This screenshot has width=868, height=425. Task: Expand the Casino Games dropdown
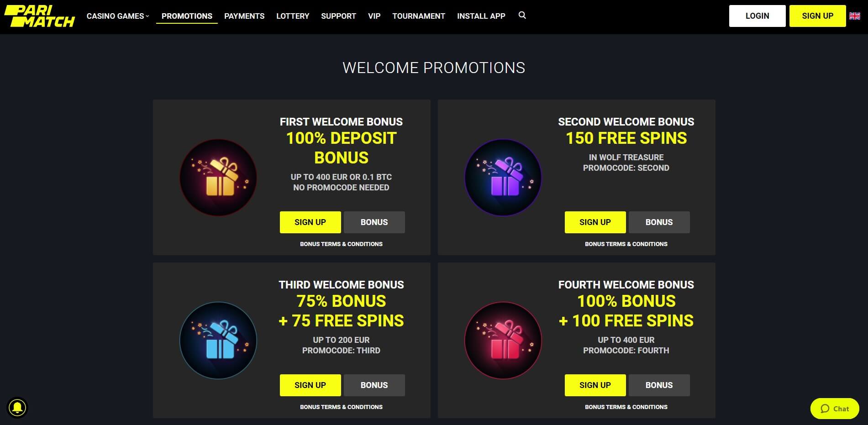tap(118, 16)
